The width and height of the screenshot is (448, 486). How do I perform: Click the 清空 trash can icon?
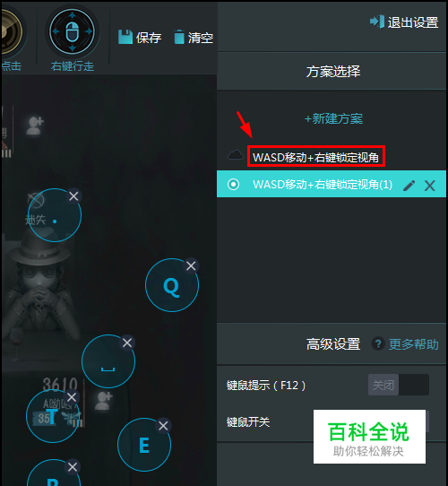point(179,37)
